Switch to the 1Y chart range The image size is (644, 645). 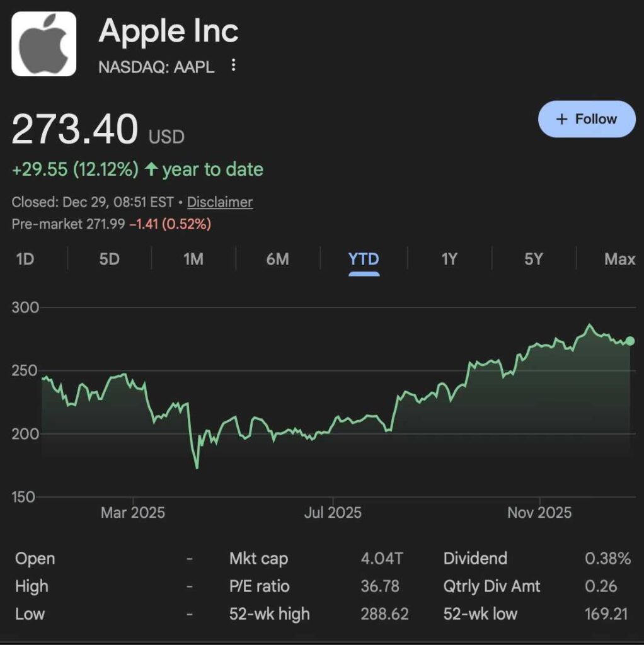point(449,259)
